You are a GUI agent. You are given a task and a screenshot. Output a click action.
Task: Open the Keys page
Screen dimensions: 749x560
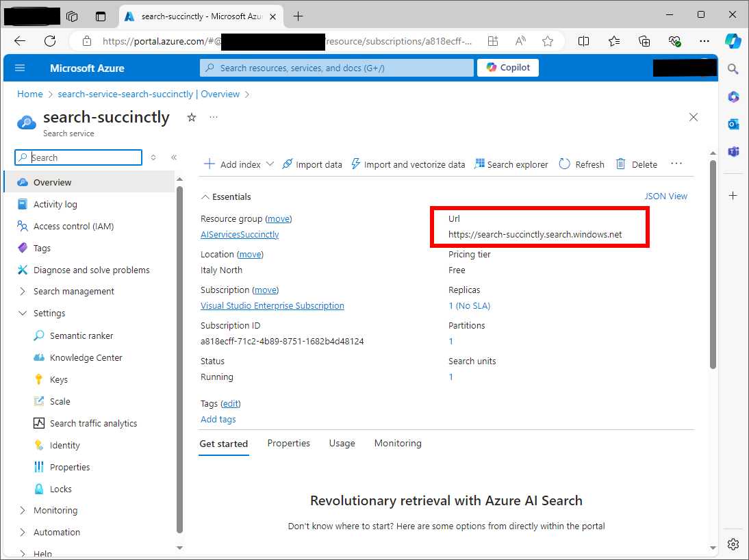(59, 380)
